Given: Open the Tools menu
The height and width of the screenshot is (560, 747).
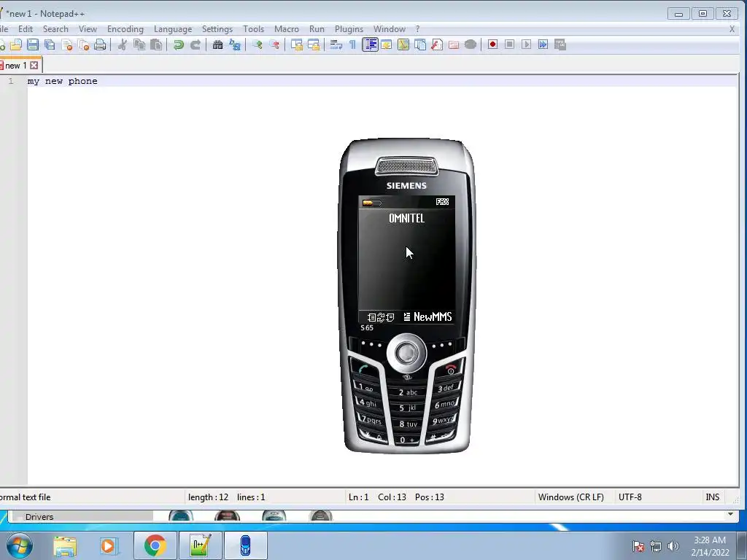Looking at the screenshot, I should [x=253, y=29].
